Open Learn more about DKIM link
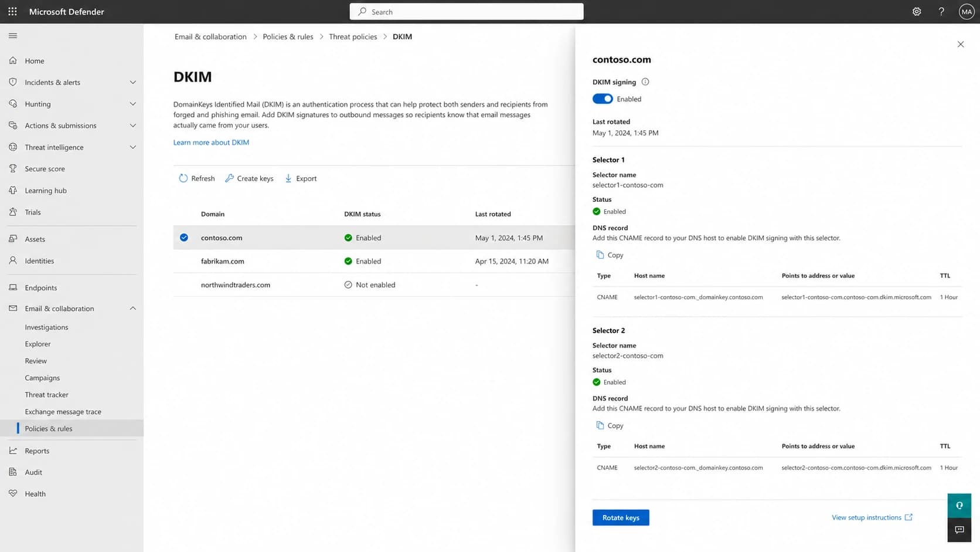 pos(211,142)
